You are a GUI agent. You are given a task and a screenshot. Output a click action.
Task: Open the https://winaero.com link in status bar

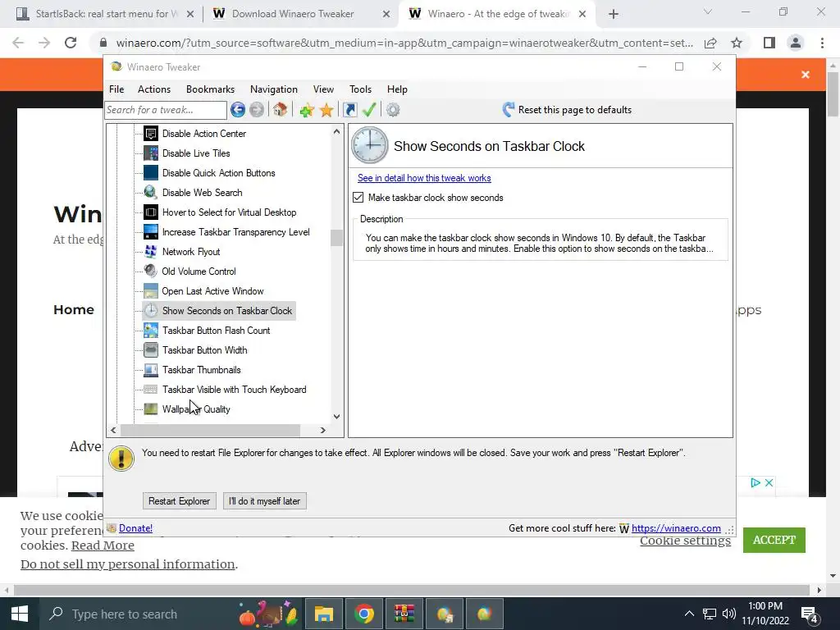point(676,528)
